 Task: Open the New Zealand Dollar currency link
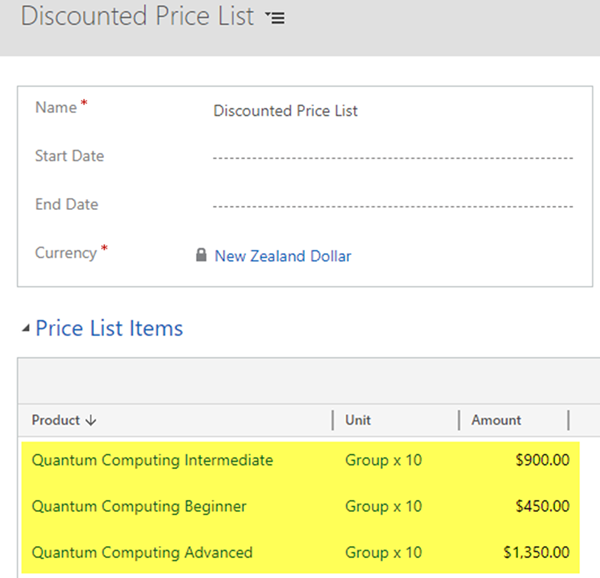coord(283,256)
